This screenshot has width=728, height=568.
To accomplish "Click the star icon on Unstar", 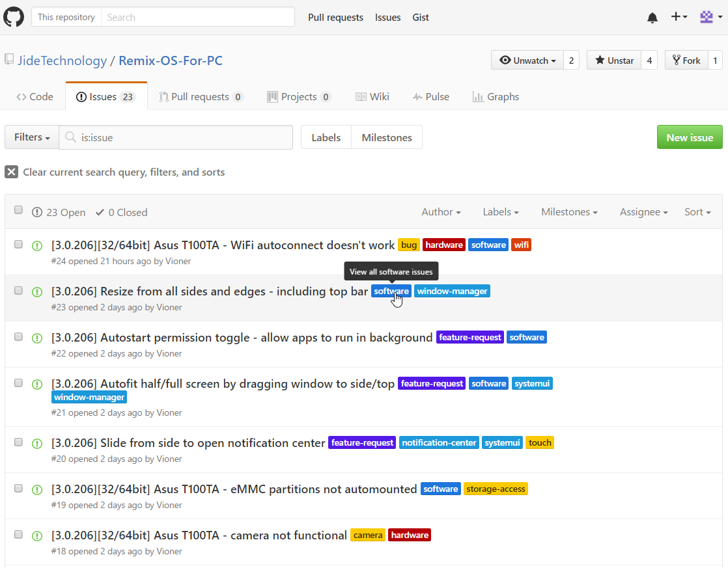I will tap(600, 60).
